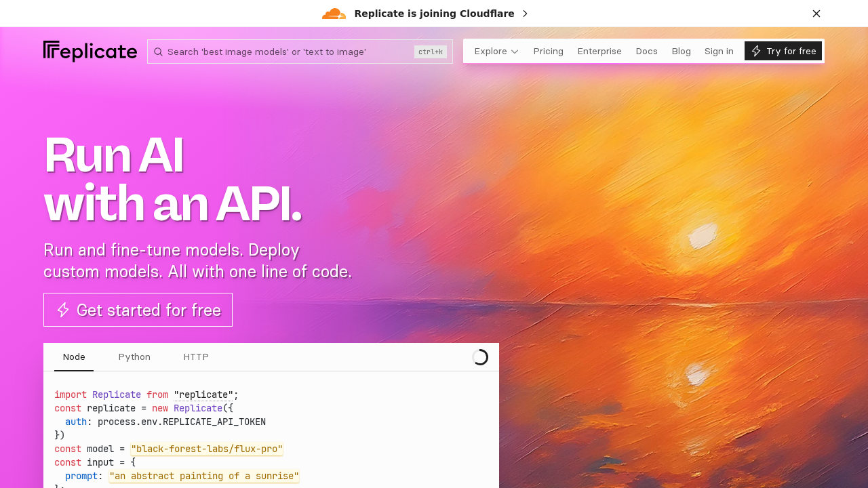Viewport: 868px width, 488px height.
Task: Click the arrow next to Cloudflare announcement
Action: (524, 13)
